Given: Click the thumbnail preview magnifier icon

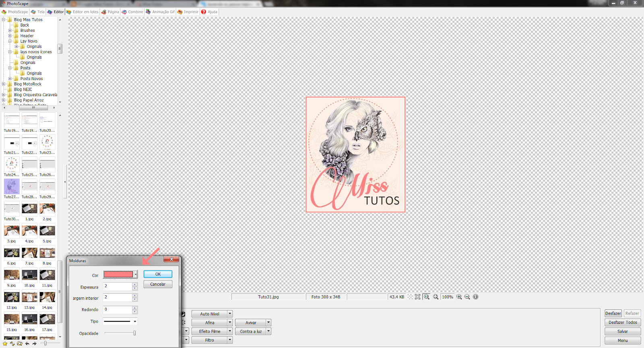Looking at the screenshot, I should pos(19,344).
